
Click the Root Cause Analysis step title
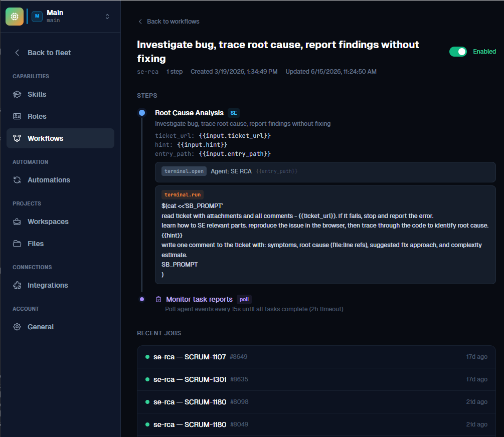pyautogui.click(x=189, y=113)
